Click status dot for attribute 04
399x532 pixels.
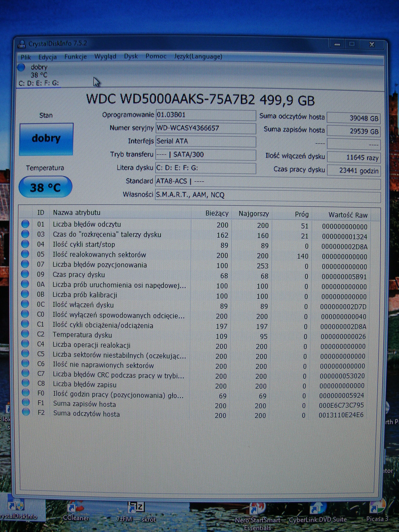[25, 244]
